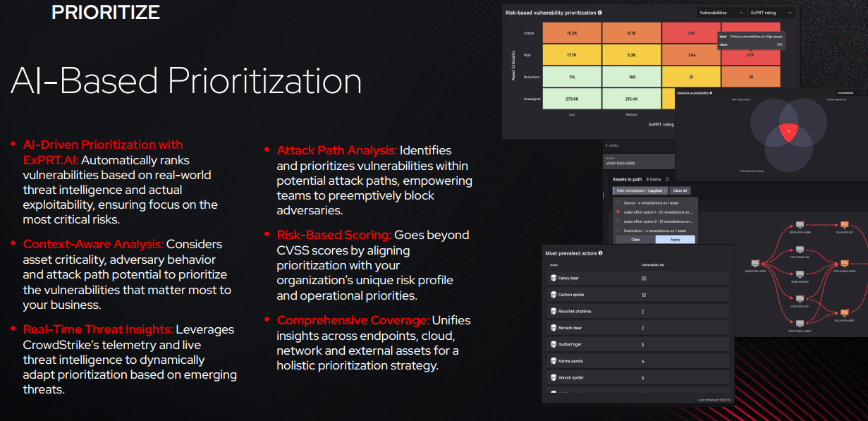Viewport: 868px width, 421px height.
Task: Open Quilted tiger's 5 vulnerability IDs link
Action: coord(642,344)
